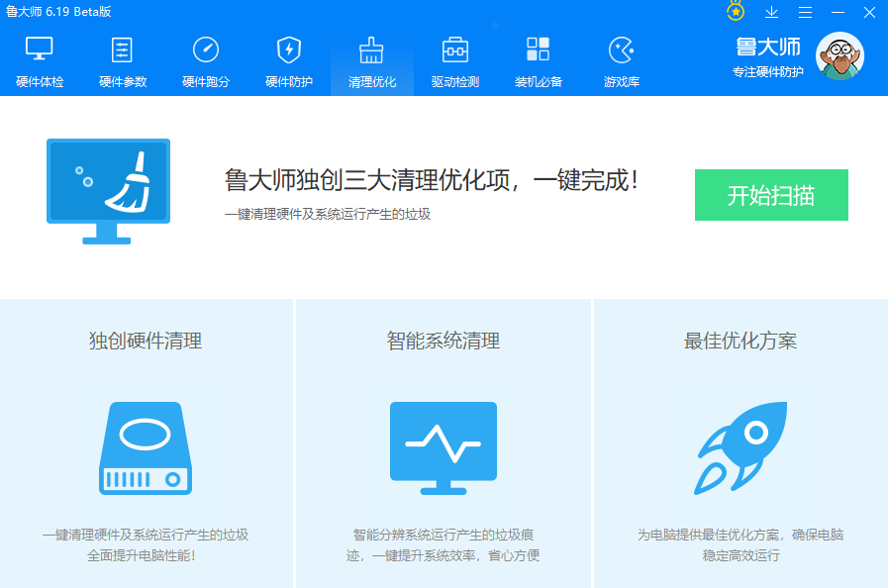Viewport: 888px width, 588px height.
Task: Click the 智能分辨系统运行产生的垃圾痕 description text
Action: (x=444, y=535)
